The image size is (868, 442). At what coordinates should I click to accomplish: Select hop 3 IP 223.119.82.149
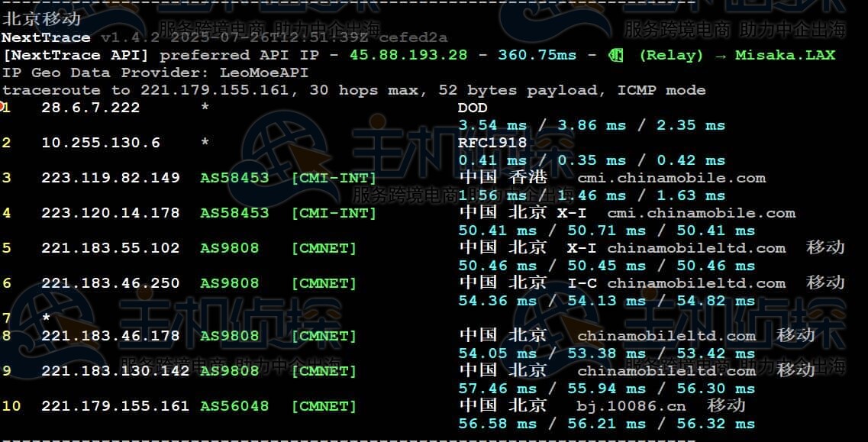[x=110, y=178]
